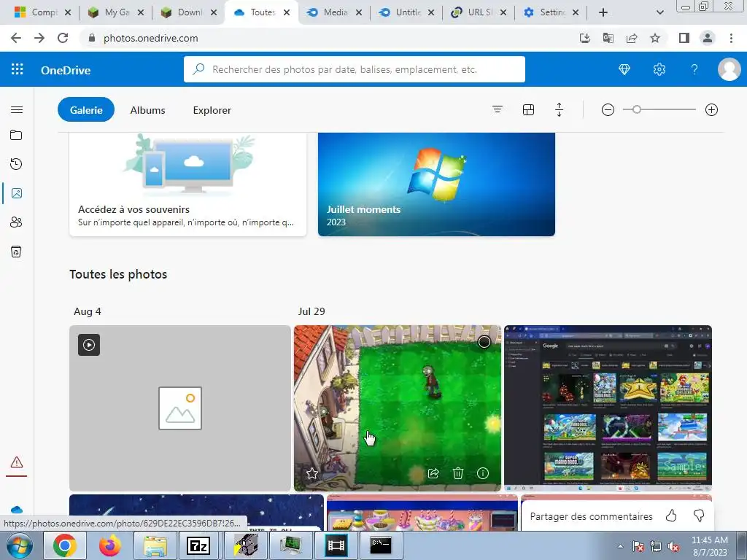Click the Partager des commentaires text

click(x=591, y=516)
